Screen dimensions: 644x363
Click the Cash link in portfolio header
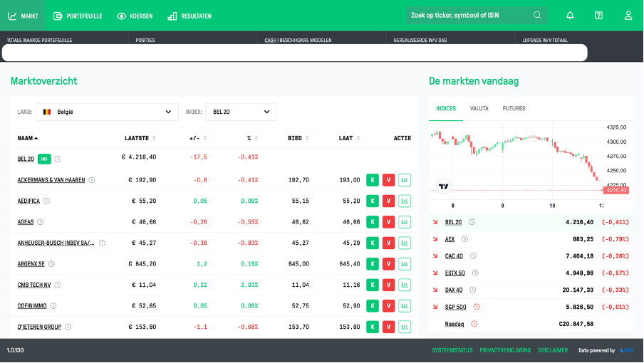pos(270,40)
